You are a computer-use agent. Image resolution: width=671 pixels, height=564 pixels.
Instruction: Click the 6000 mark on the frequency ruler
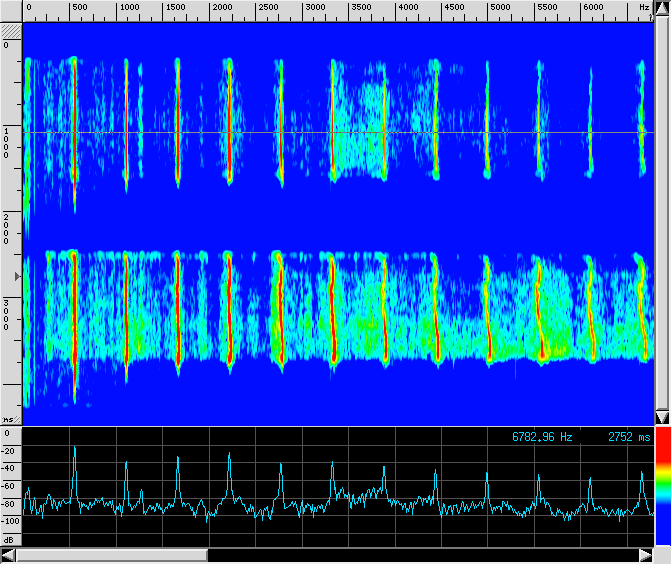[593, 7]
